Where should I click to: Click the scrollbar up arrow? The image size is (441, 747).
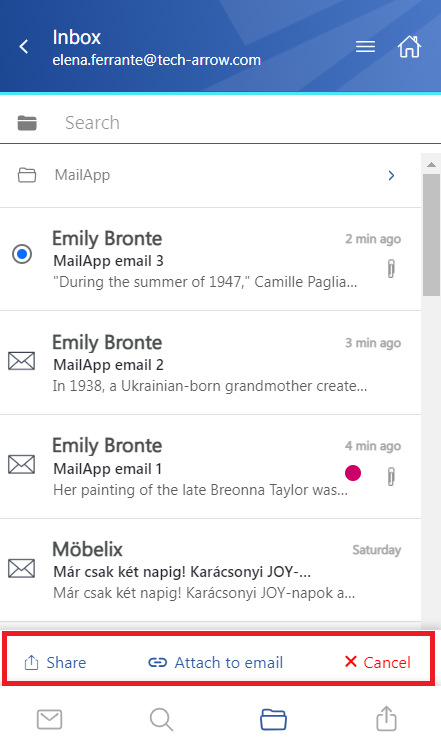pos(431,165)
